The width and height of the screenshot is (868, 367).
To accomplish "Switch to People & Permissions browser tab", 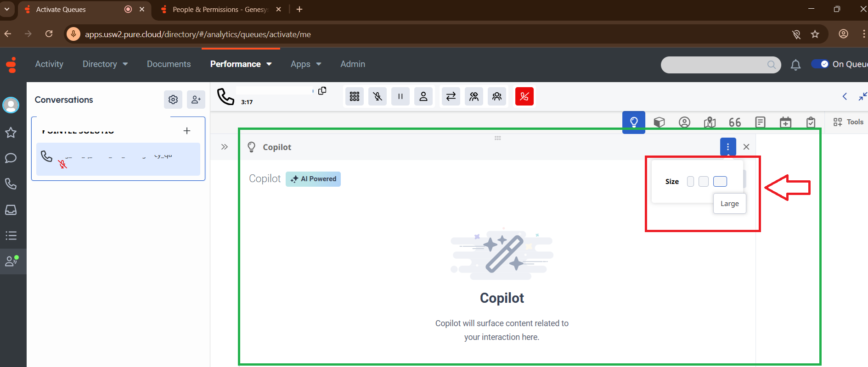I will tap(220, 10).
